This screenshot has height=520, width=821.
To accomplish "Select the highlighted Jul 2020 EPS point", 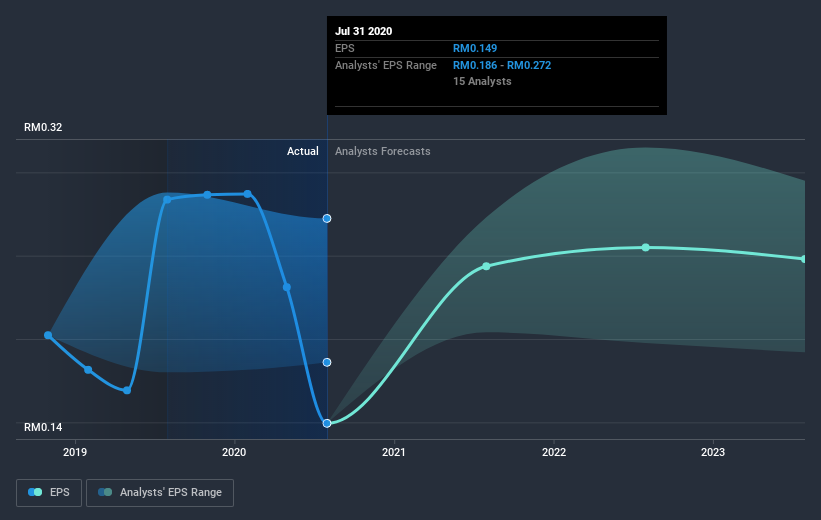I will point(327,423).
